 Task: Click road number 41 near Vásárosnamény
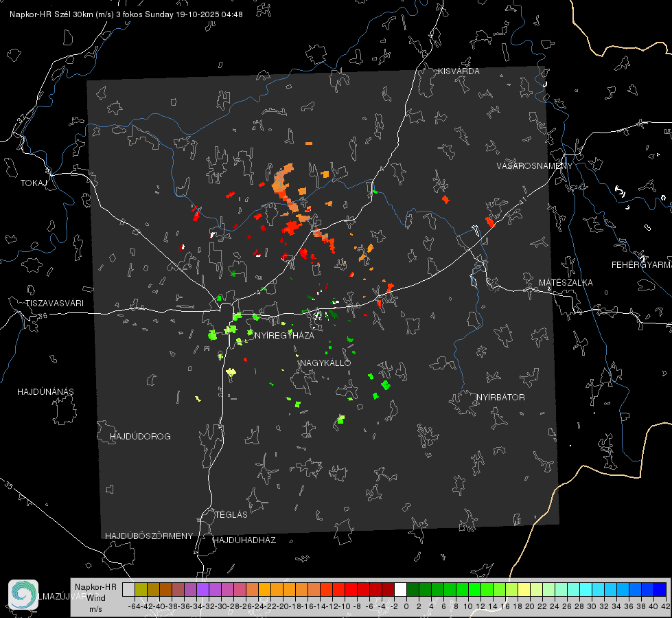(522, 201)
